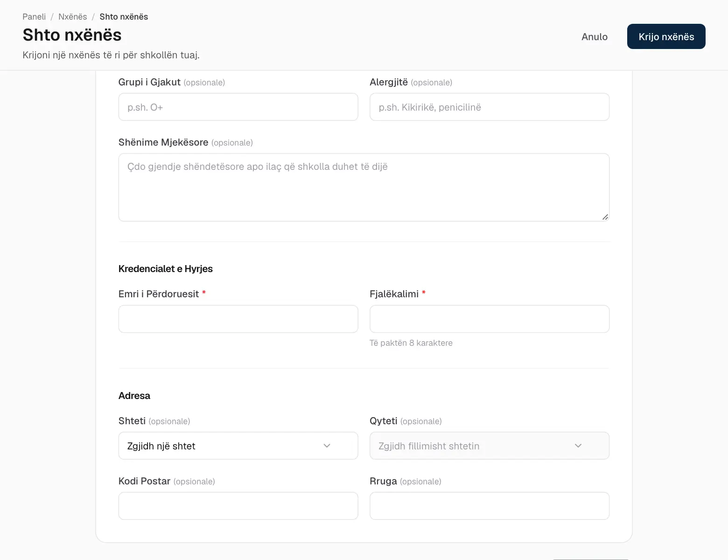The width and height of the screenshot is (728, 560).
Task: Click the current Shto nxënës breadcrumb item
Action: click(x=124, y=17)
